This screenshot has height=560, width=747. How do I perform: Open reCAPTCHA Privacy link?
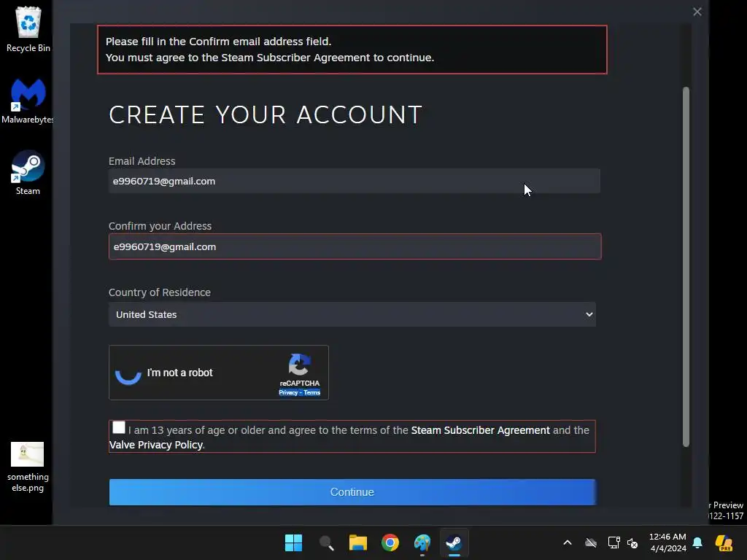click(x=287, y=392)
